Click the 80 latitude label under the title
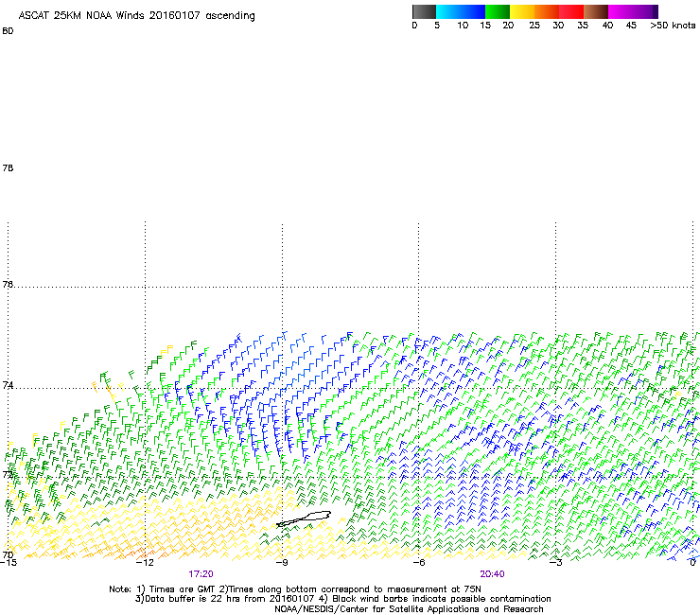The image size is (700, 615). [x=8, y=31]
